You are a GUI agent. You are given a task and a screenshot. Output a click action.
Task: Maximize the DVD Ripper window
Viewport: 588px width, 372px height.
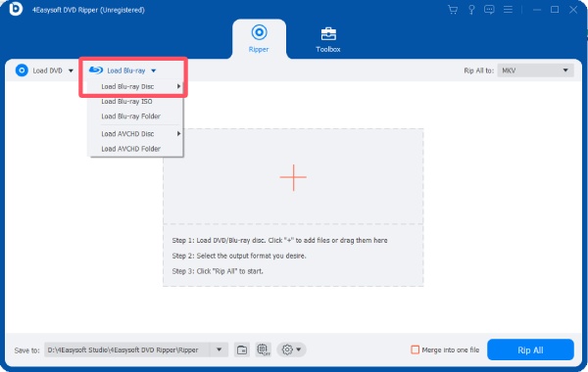tap(555, 10)
